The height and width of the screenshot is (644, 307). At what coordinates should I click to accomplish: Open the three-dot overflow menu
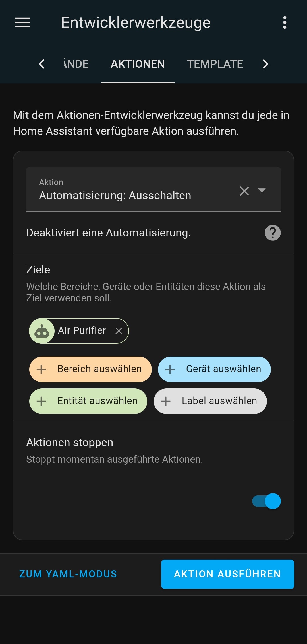[x=285, y=22]
